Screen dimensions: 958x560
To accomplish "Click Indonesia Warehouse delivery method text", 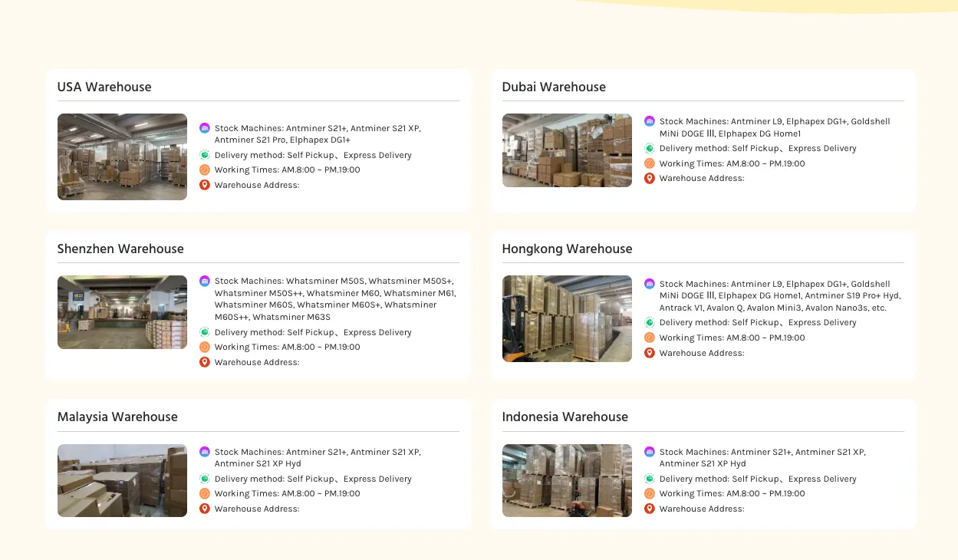I will tap(758, 479).
